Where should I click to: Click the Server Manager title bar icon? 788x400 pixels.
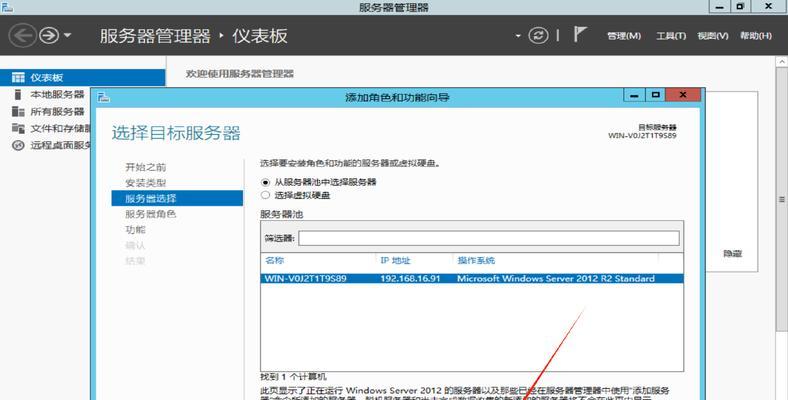pyautogui.click(x=7, y=7)
